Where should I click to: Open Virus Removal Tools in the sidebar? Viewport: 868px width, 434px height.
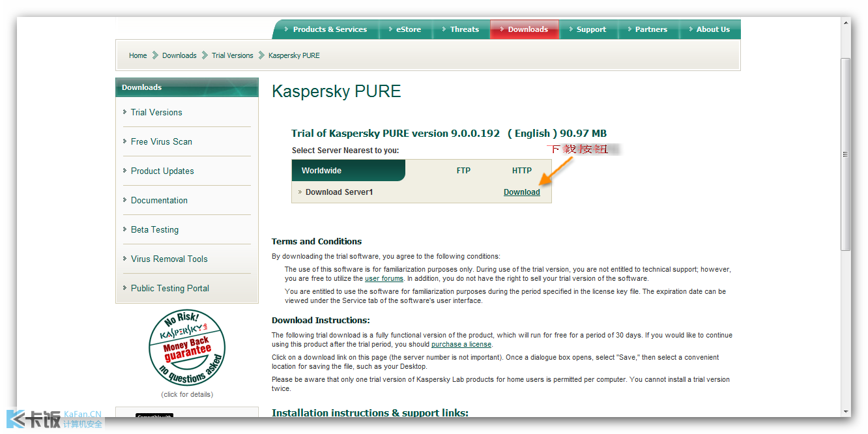(169, 259)
